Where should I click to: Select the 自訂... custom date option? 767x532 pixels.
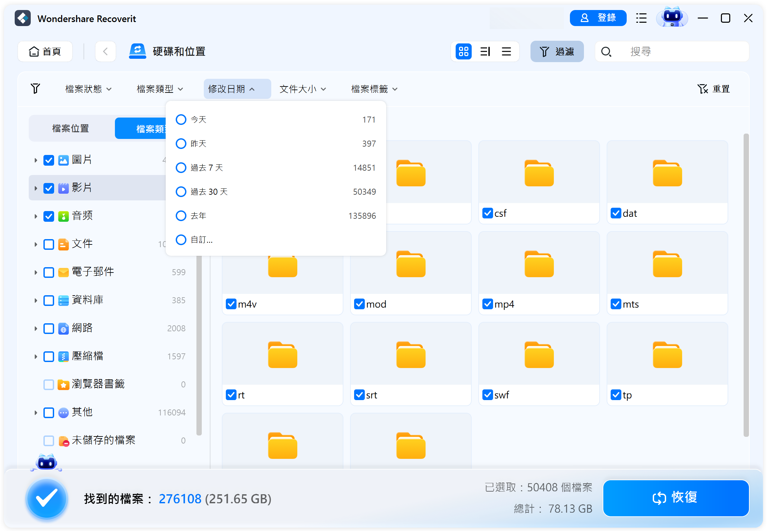pyautogui.click(x=181, y=240)
